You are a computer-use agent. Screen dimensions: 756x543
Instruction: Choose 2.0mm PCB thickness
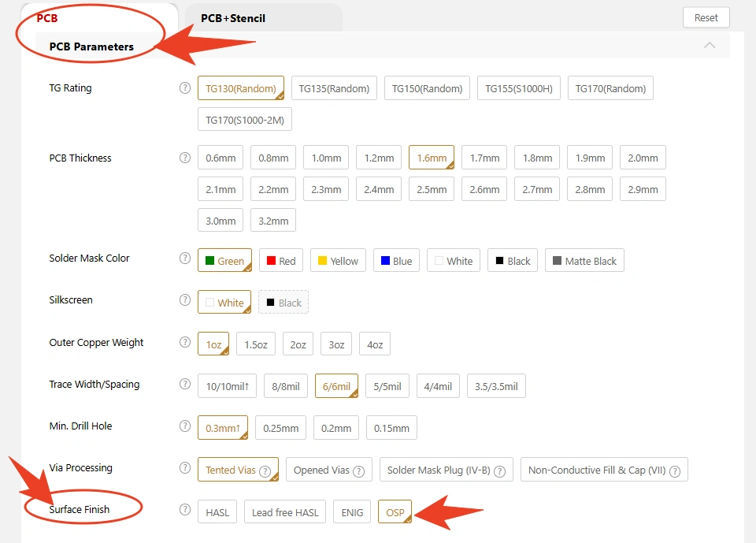pos(643,158)
